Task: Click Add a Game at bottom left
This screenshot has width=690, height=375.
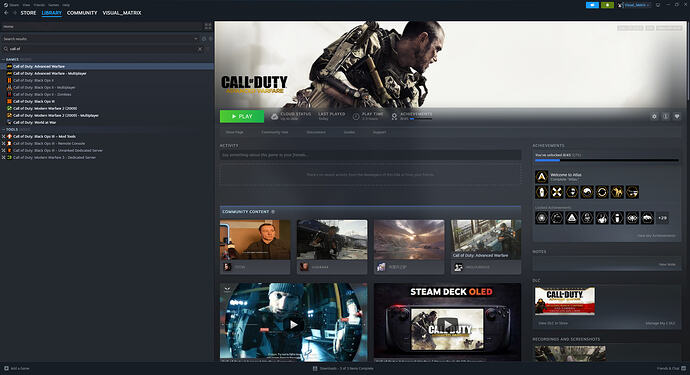Action: coord(16,368)
